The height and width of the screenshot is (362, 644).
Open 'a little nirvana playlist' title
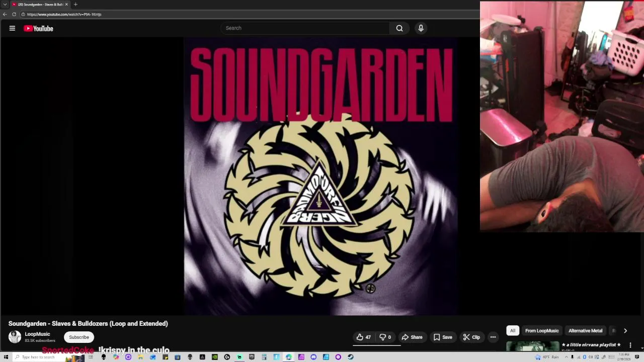(x=591, y=345)
